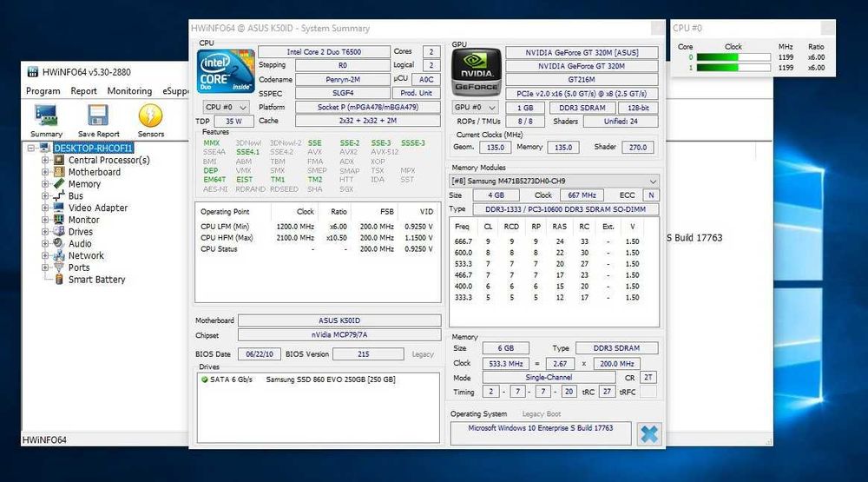Click the Single-Channel mode field
Image resolution: width=868 pixels, height=482 pixels.
549,377
